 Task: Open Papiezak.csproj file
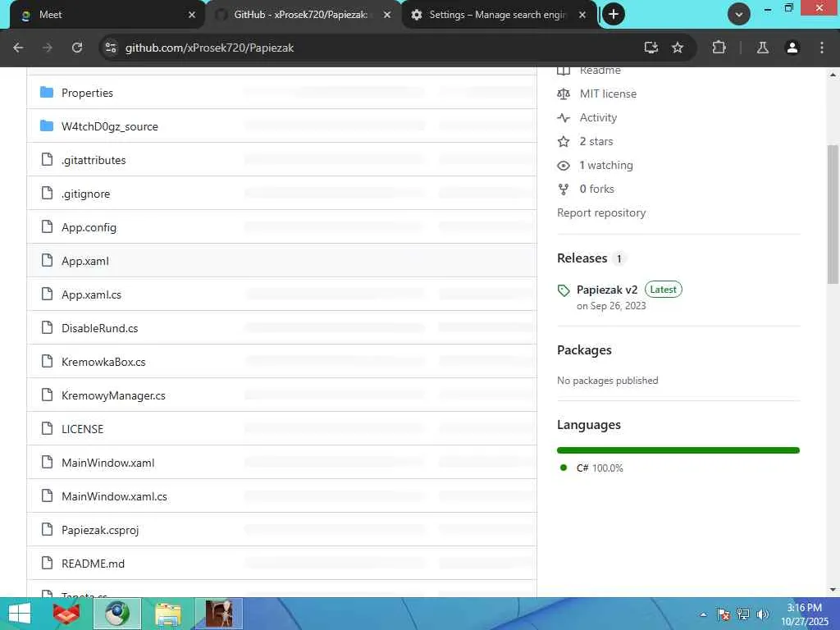[100, 531]
